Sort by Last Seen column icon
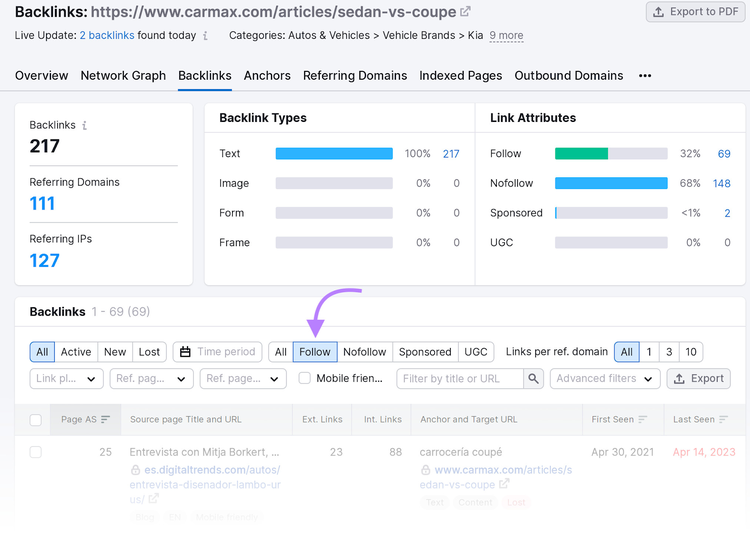This screenshot has height=537, width=750. click(723, 419)
